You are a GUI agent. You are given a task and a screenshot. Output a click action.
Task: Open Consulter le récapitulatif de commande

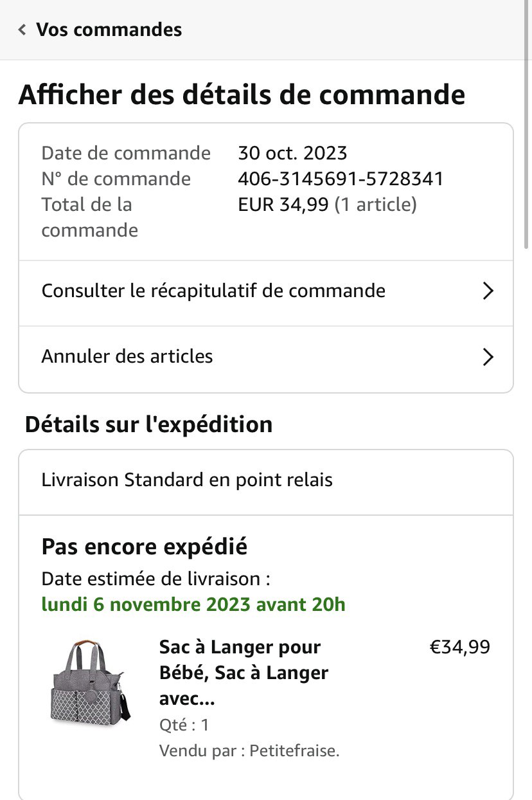pos(213,291)
